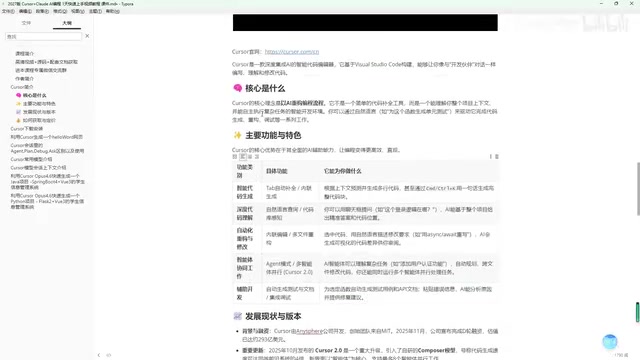Go to Agent,Plan,Debug,Ask outline entry
This screenshot has height=360, width=640.
[47, 148]
